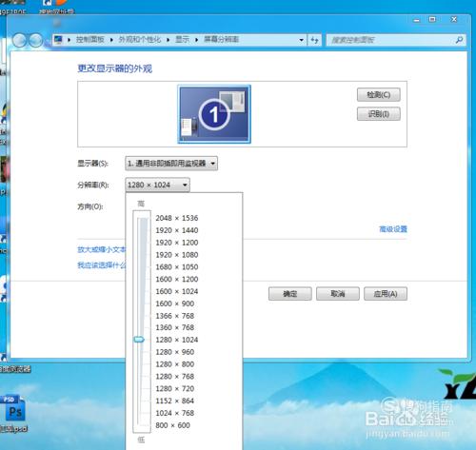Select monitor 1 preview thumbnail
The height and width of the screenshot is (450, 476).
214,114
